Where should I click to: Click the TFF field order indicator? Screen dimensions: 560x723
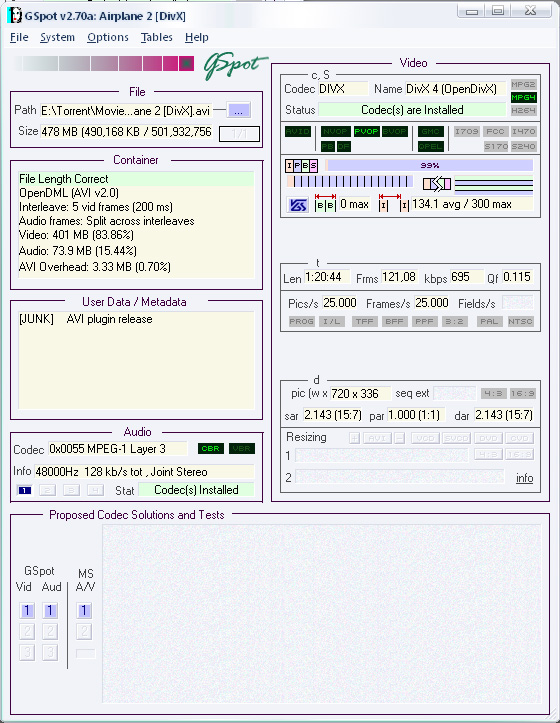(x=364, y=321)
